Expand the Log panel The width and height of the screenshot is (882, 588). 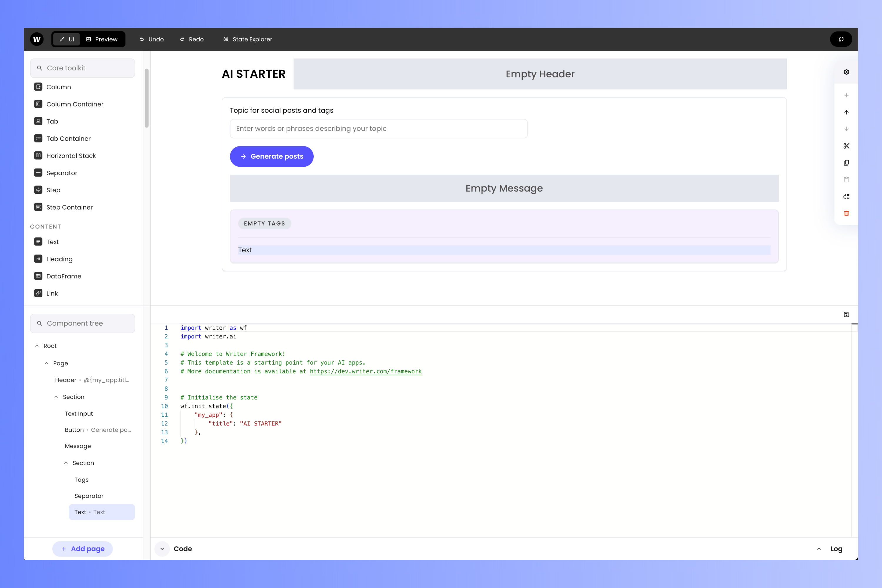point(830,549)
